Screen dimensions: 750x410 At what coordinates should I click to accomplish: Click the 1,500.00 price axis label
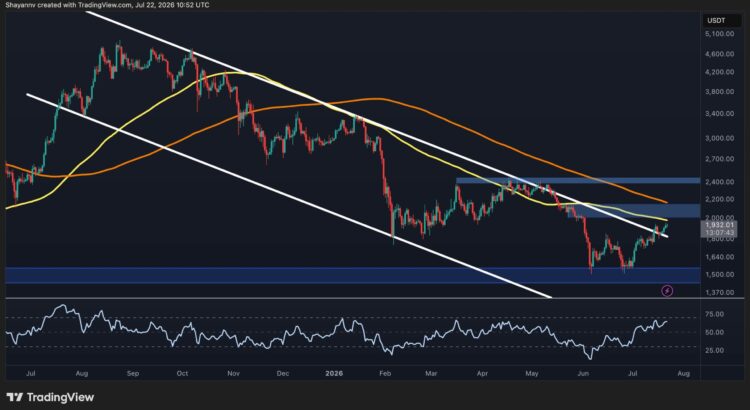720,275
